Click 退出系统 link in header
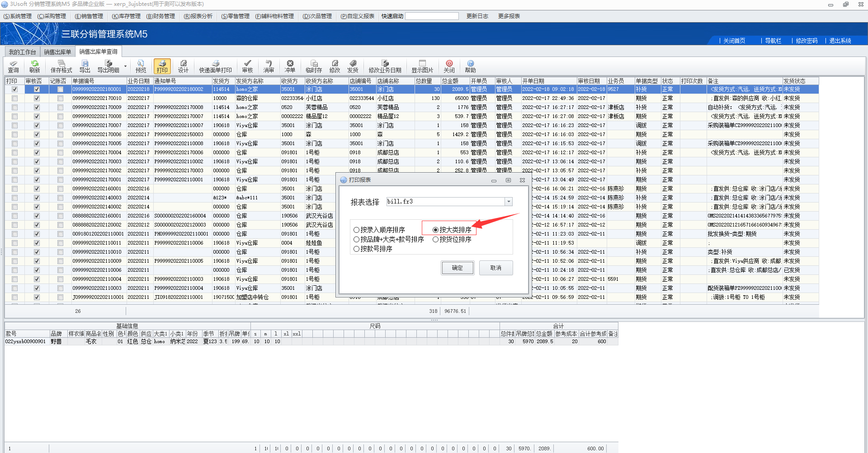Screen dimensions: 868x453 (840, 41)
